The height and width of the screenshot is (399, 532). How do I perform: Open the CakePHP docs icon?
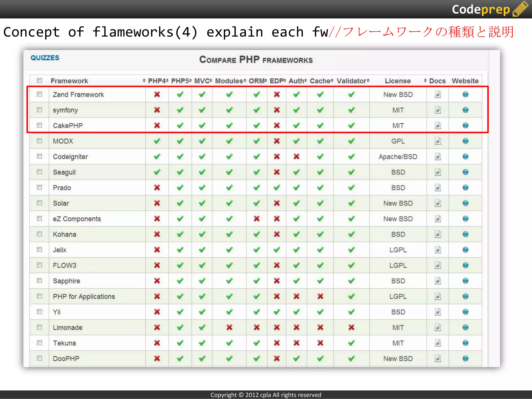[438, 125]
